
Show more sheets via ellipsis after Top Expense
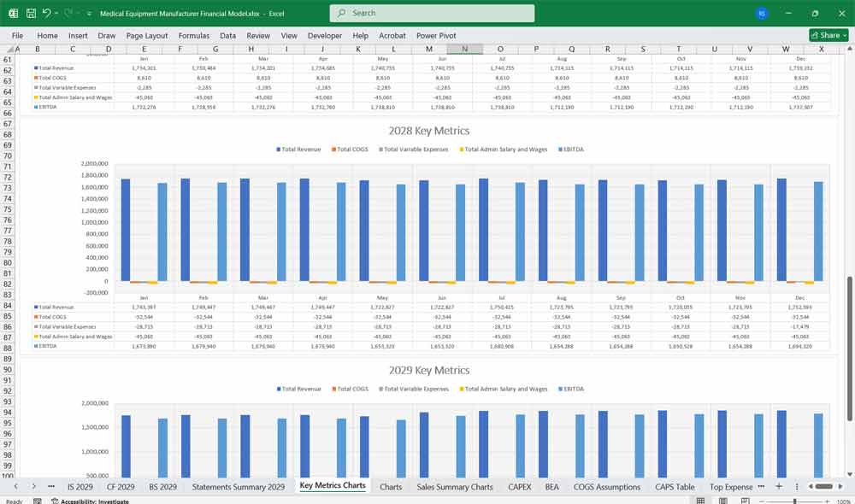(x=761, y=486)
